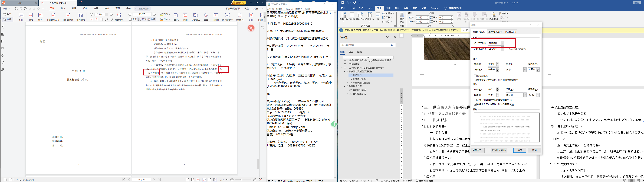Click Set As Default (设为默认值) button

pyautogui.click(x=499, y=150)
